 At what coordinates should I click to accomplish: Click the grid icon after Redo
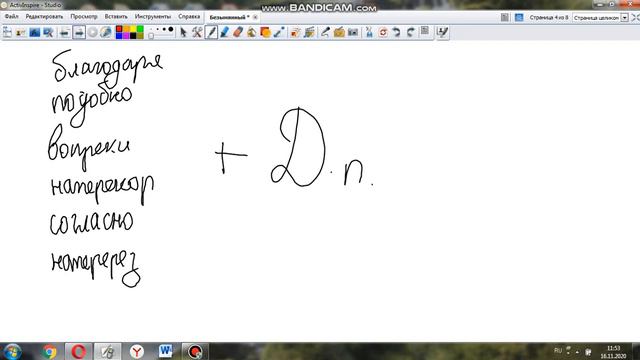click(424, 31)
